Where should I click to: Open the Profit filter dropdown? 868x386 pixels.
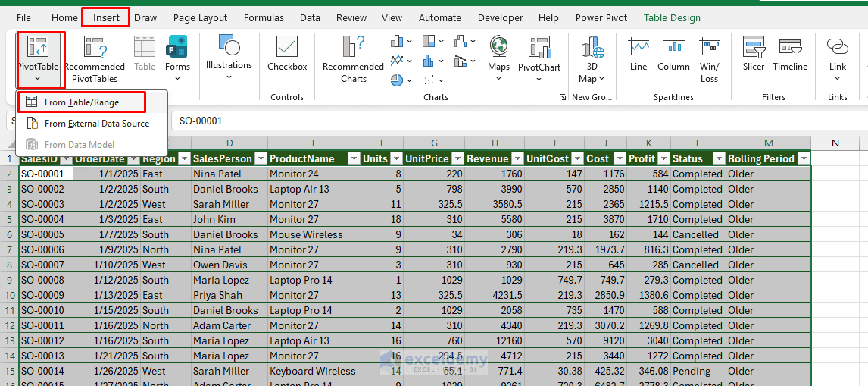[x=663, y=158]
